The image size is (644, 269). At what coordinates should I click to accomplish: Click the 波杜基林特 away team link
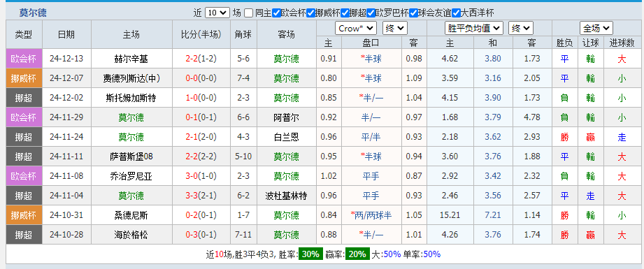point(286,196)
